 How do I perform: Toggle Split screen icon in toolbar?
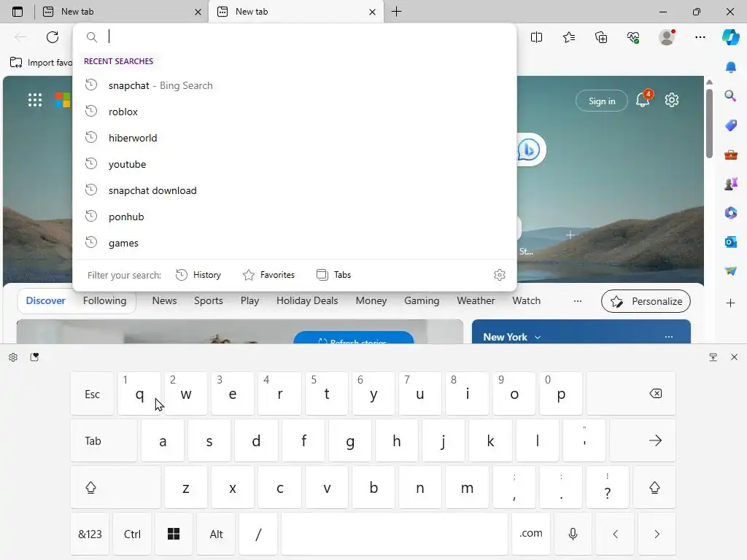536,37
